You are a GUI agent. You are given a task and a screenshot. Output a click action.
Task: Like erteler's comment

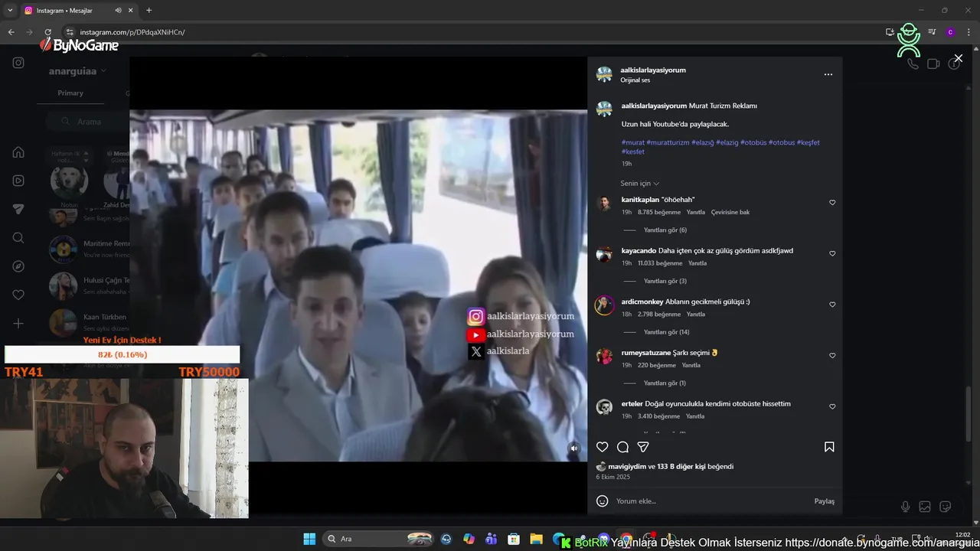832,407
